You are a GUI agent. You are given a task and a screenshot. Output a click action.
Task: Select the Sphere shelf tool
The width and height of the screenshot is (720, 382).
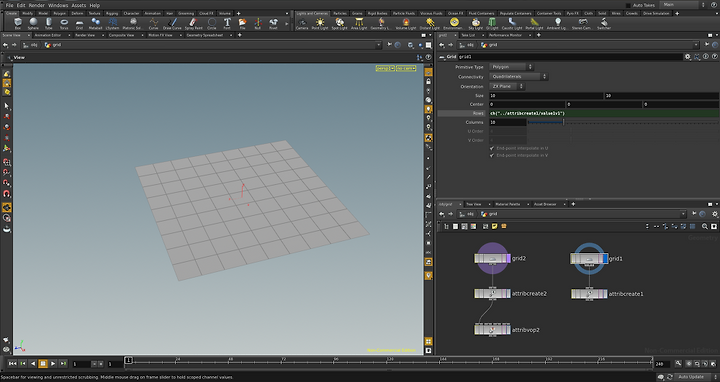[33, 23]
